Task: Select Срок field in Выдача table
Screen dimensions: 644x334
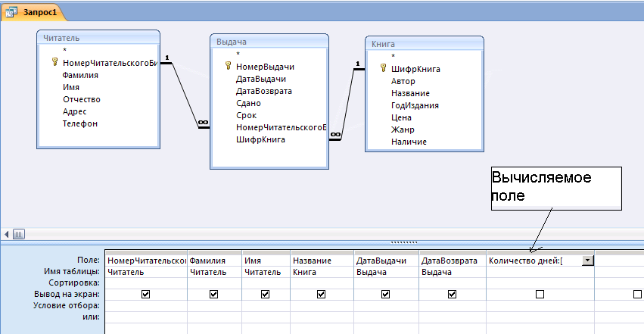Action: [x=246, y=115]
